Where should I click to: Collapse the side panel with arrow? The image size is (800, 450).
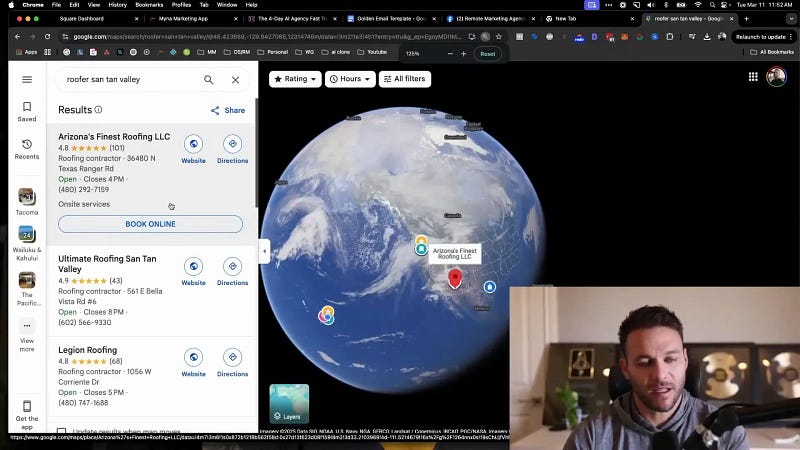pyautogui.click(x=264, y=251)
